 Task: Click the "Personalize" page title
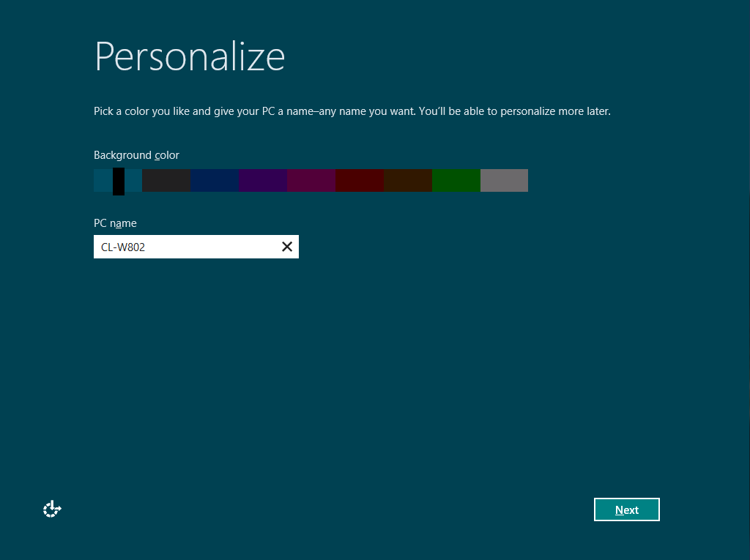click(190, 56)
